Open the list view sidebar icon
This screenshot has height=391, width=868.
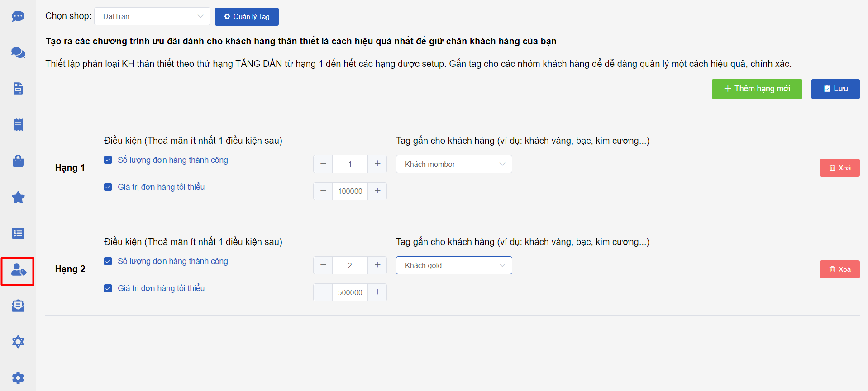[x=18, y=234]
